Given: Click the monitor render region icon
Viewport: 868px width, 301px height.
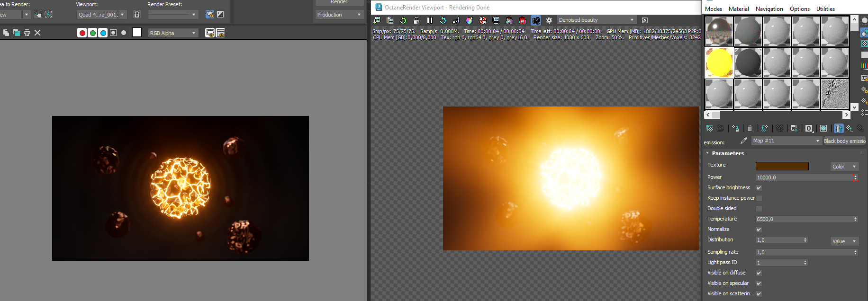Looking at the screenshot, I should click(x=496, y=20).
